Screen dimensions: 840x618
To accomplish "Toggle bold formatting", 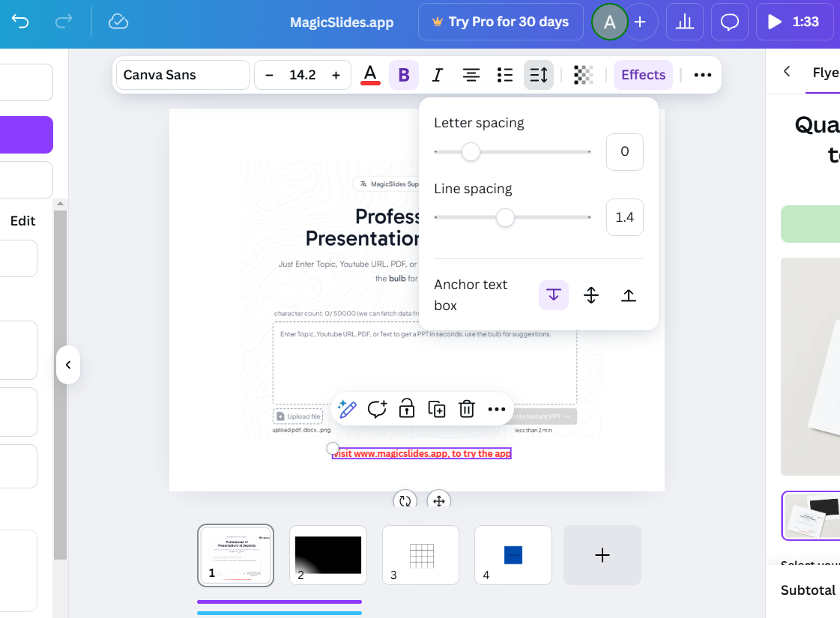I will [403, 75].
